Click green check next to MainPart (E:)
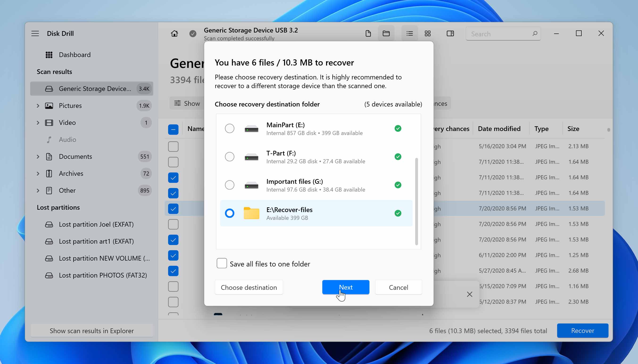Image resolution: width=638 pixels, height=364 pixels. [x=398, y=128]
